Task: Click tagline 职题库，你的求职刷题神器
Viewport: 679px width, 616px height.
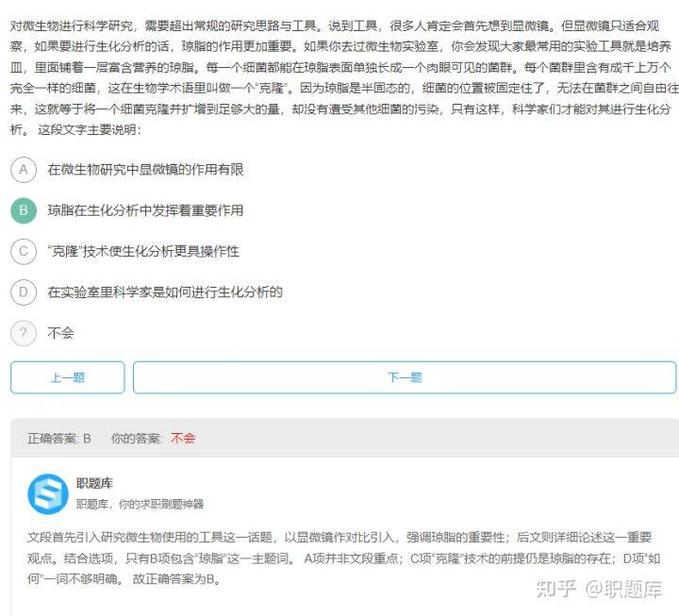Action: click(x=140, y=504)
